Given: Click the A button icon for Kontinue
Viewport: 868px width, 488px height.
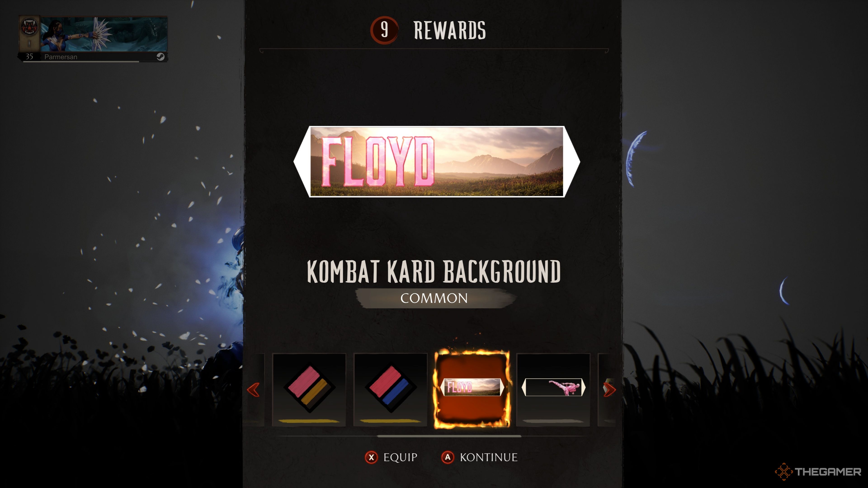Looking at the screenshot, I should pyautogui.click(x=448, y=457).
